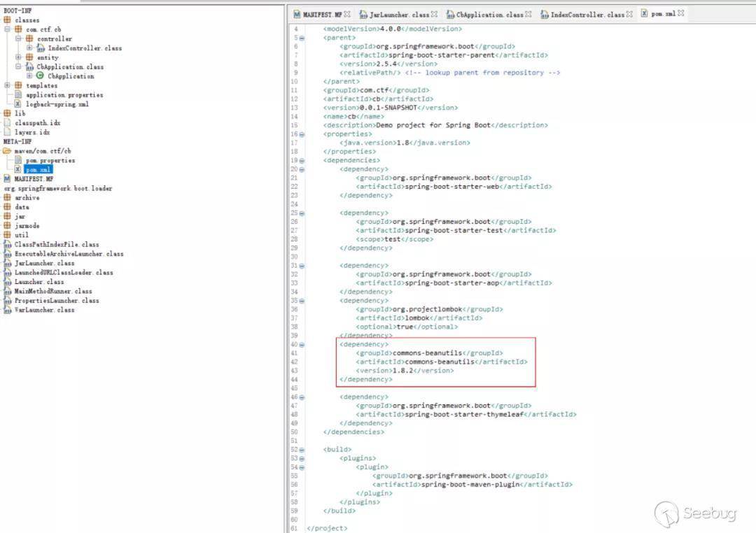Click the spring-boot-maven-plugin artifactId line
Viewport: 756px width, 533px height.
coord(472,484)
